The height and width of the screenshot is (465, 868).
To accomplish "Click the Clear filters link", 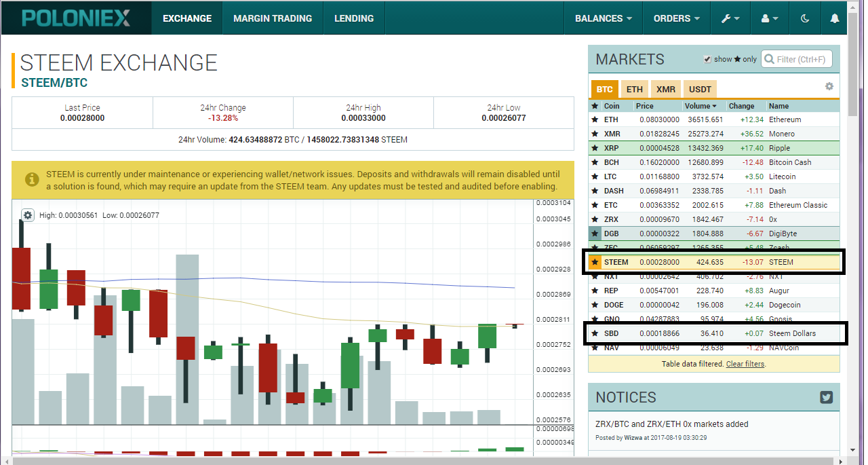I will pyautogui.click(x=745, y=364).
